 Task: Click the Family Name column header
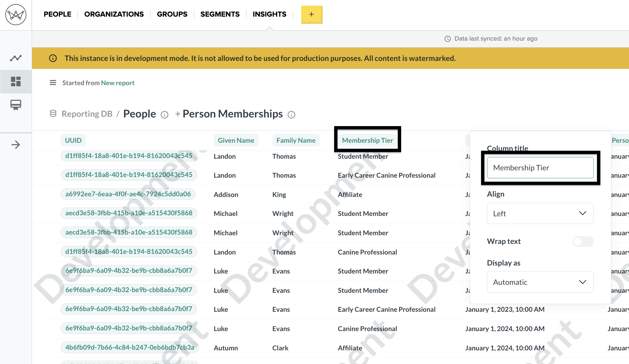[x=296, y=140]
